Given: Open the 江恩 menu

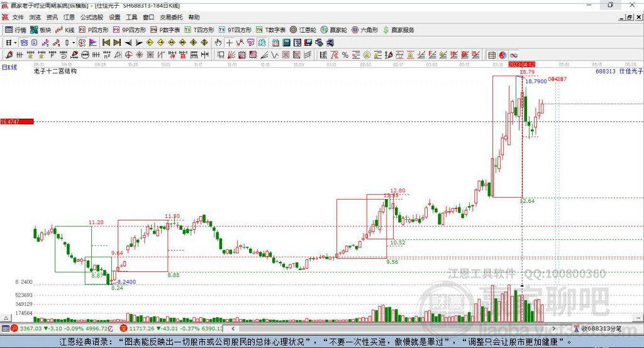Looking at the screenshot, I should pos(69,17).
